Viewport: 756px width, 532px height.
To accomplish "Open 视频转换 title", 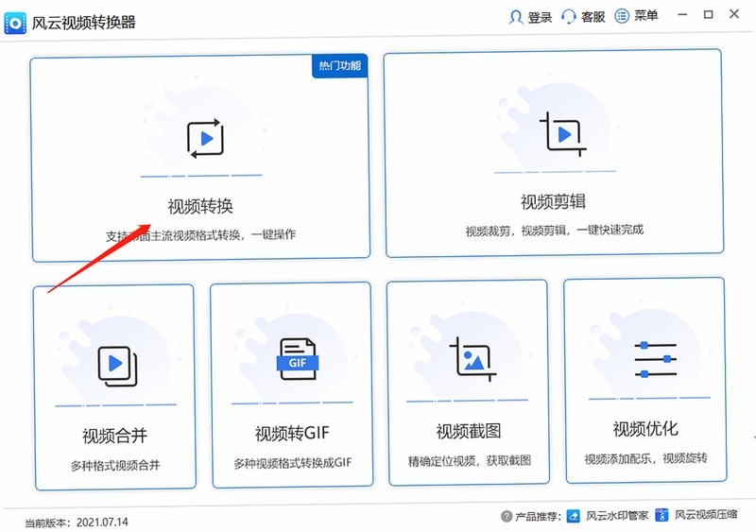I will click(x=200, y=206).
